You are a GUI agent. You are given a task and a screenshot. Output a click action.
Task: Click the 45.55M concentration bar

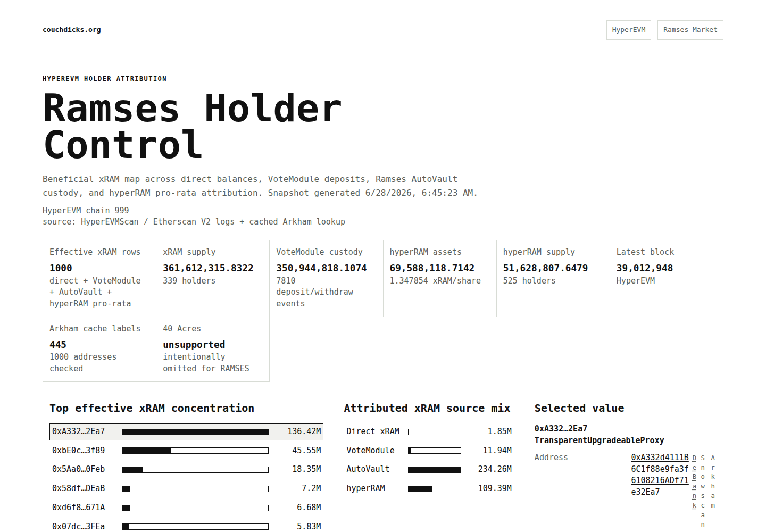pyautogui.click(x=195, y=451)
